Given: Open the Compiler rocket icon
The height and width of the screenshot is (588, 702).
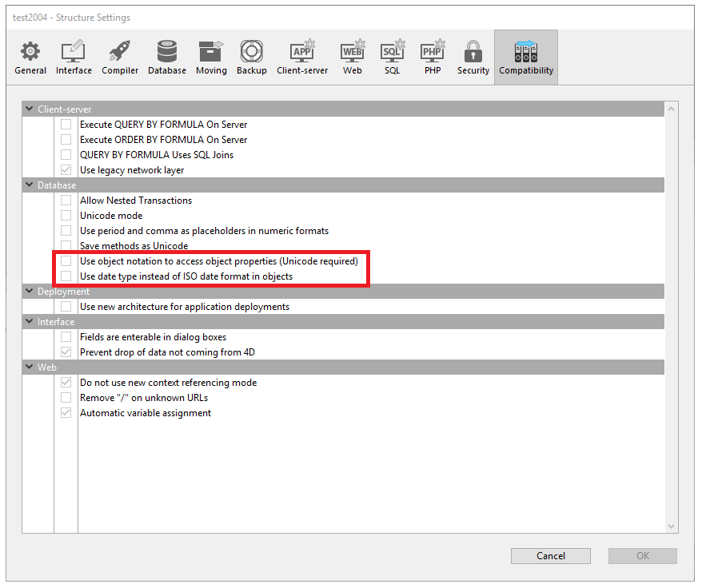Looking at the screenshot, I should [x=120, y=51].
